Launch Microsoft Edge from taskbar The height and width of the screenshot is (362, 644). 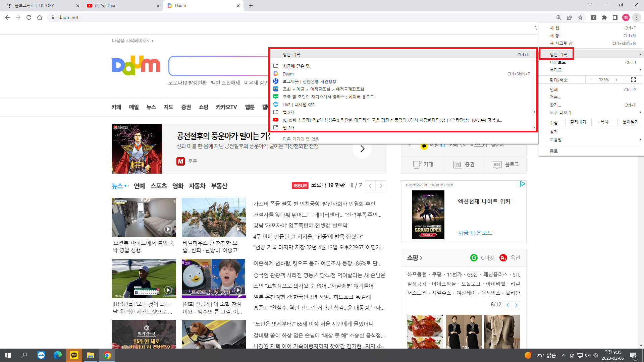58,355
